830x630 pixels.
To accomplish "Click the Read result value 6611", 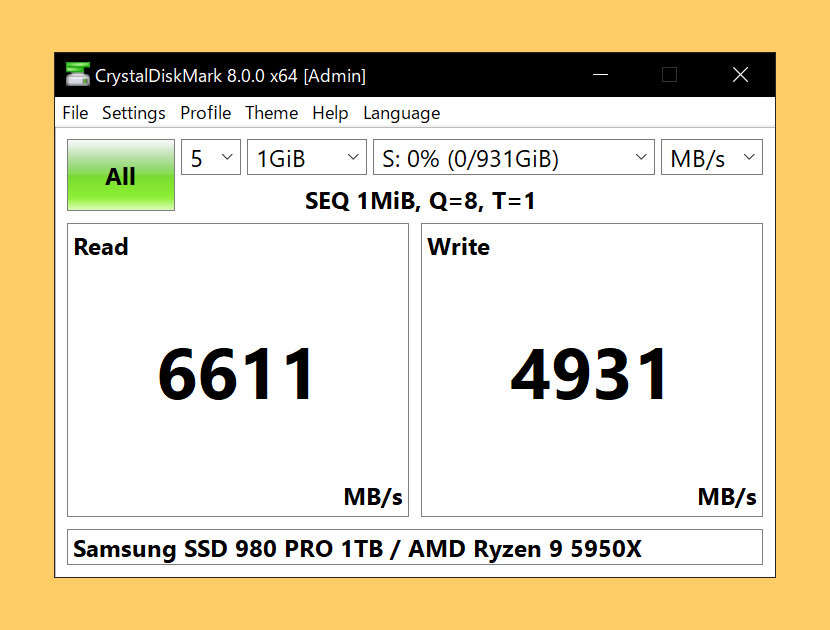I will click(237, 374).
